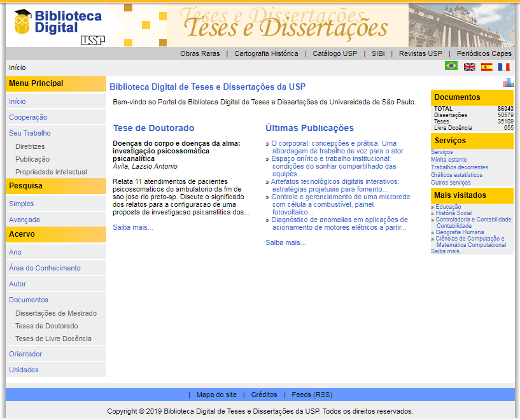
Task: Open 'O corporal: concepções e prática' publication
Action: point(337,147)
